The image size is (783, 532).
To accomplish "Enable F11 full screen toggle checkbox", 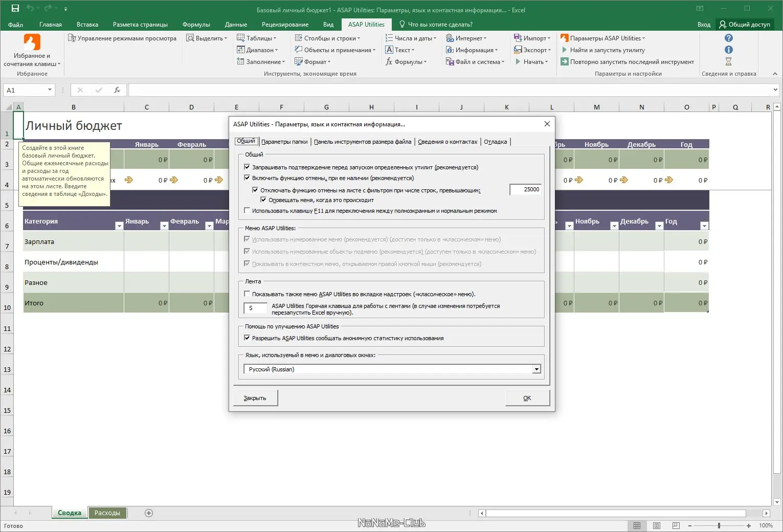I will (247, 211).
